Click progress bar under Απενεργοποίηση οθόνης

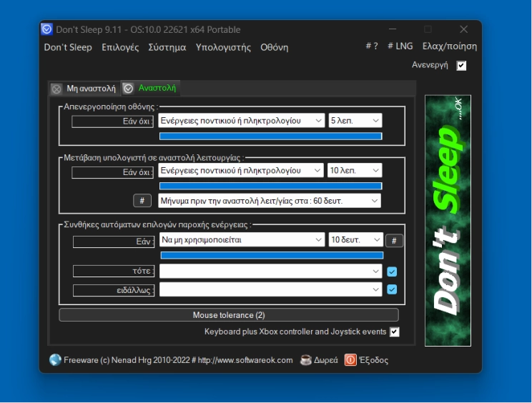coord(271,136)
